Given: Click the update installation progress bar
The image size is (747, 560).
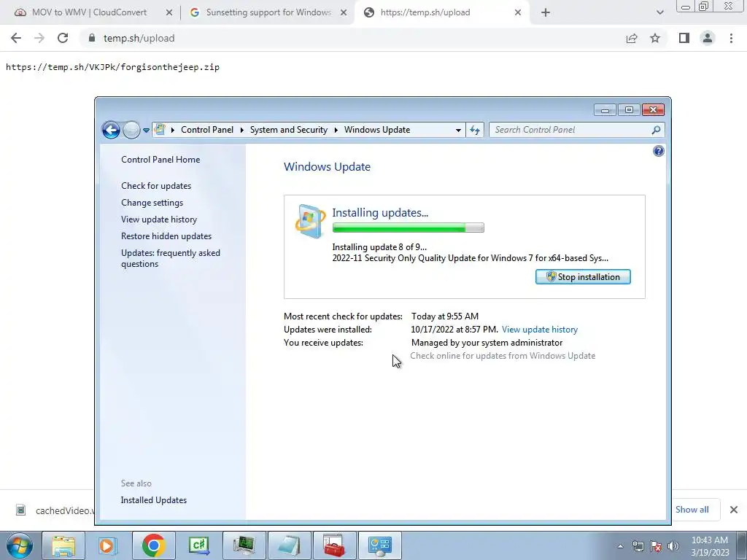Looking at the screenshot, I should 409,227.
